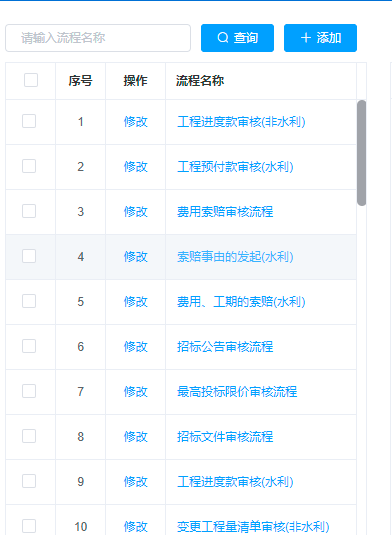Check the checkbox for row 1
This screenshot has height=535, width=392.
29,121
